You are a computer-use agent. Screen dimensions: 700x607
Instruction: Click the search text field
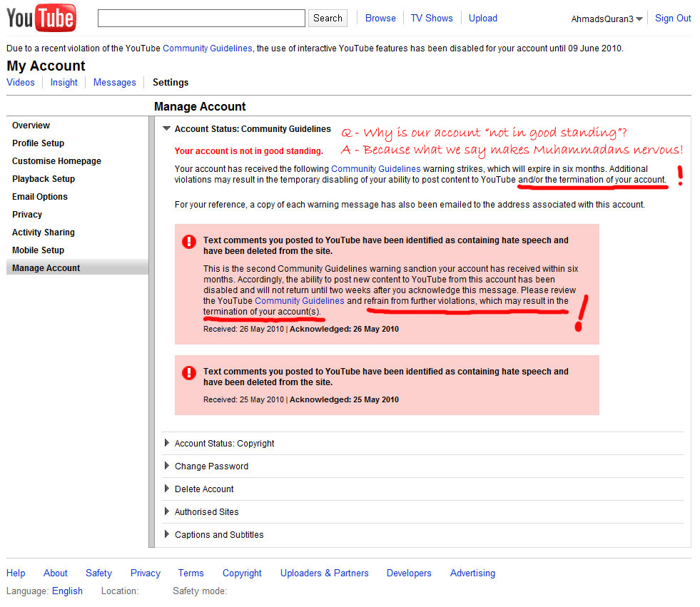coord(201,19)
